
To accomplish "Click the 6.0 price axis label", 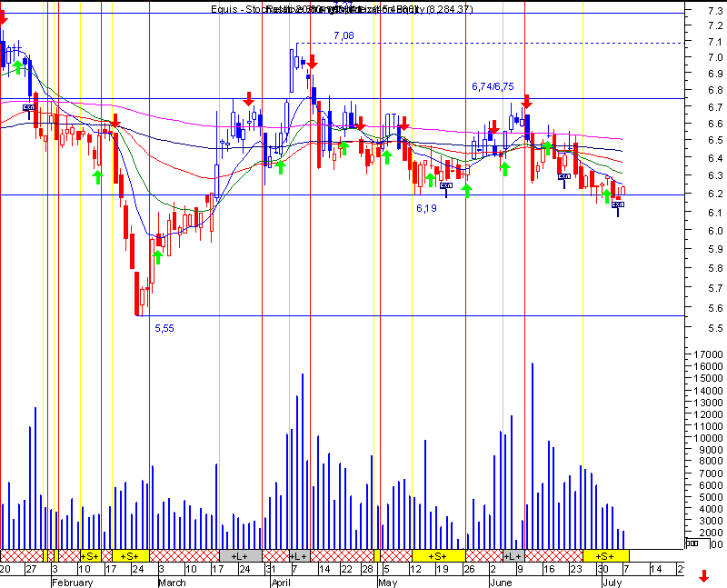I will point(715,231).
